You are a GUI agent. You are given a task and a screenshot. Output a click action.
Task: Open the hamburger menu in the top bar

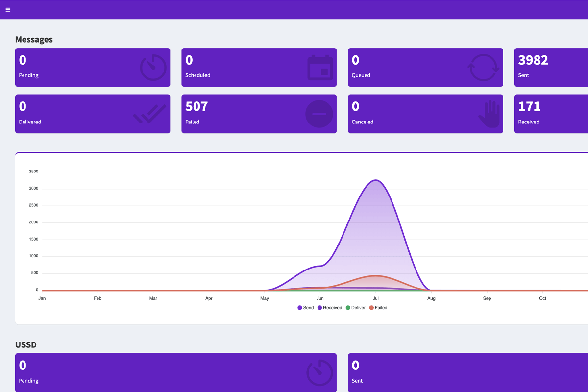point(8,10)
